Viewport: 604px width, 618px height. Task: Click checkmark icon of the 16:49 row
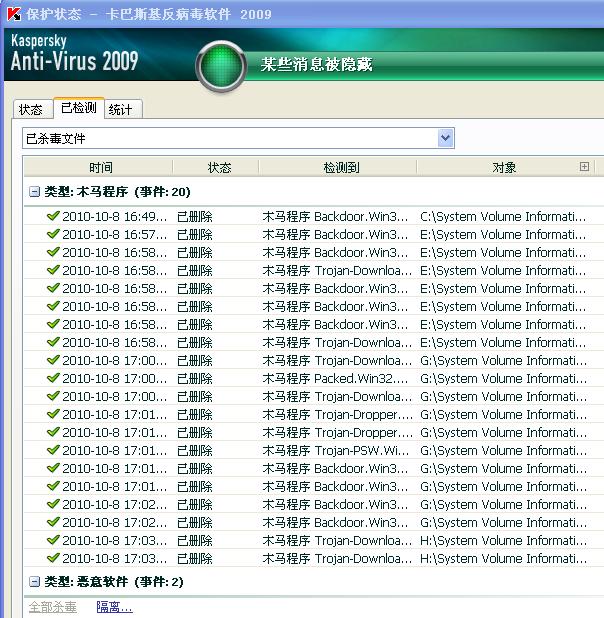pos(53,216)
